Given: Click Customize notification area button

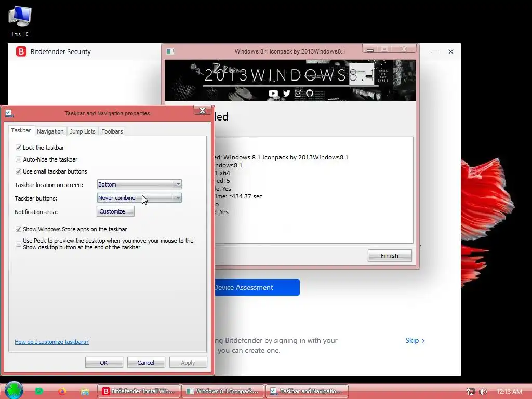Looking at the screenshot, I should (x=115, y=211).
